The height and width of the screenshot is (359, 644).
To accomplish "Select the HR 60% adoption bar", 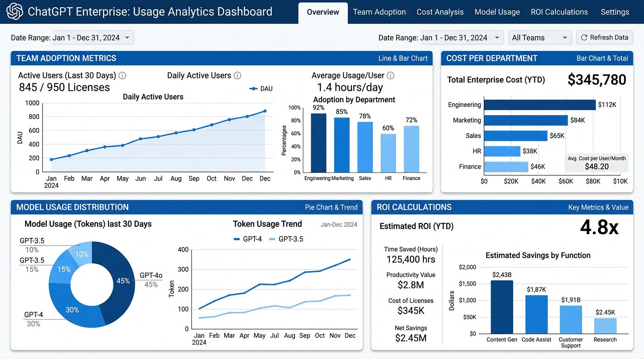I will click(388, 153).
